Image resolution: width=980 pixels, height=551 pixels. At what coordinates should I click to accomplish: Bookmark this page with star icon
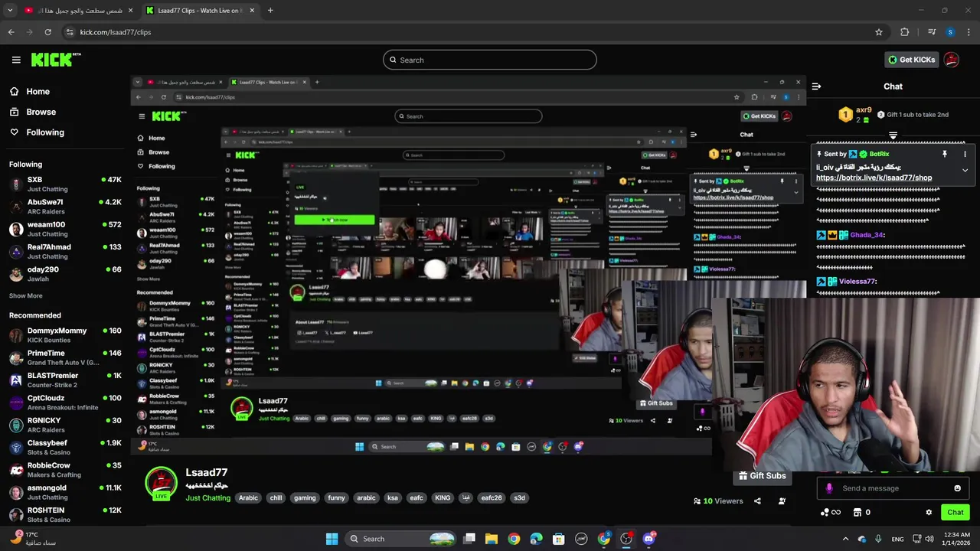tap(879, 32)
